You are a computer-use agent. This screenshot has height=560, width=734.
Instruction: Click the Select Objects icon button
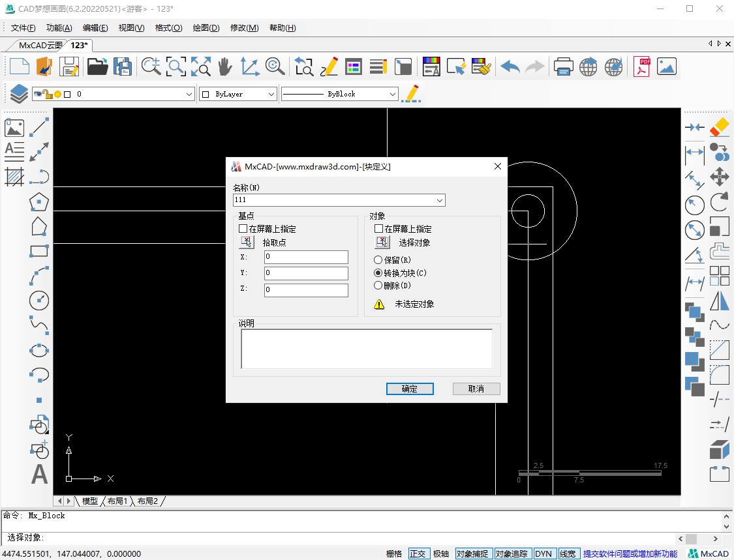pos(382,243)
